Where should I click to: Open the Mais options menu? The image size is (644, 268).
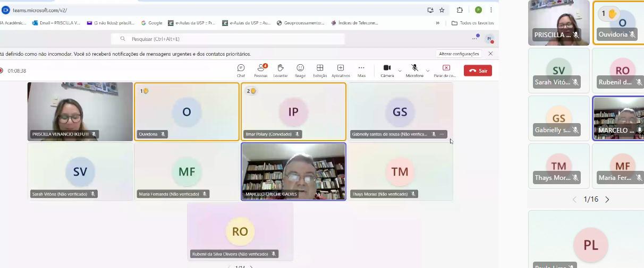[x=361, y=70]
